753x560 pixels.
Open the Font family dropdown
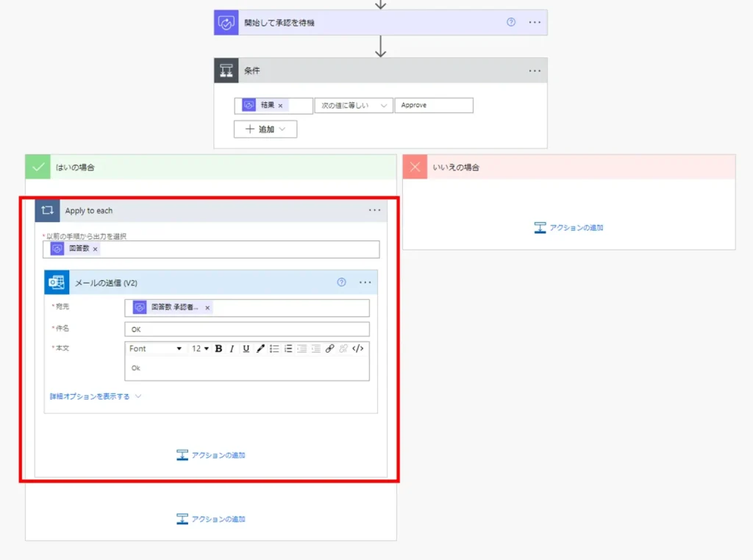pyautogui.click(x=156, y=348)
